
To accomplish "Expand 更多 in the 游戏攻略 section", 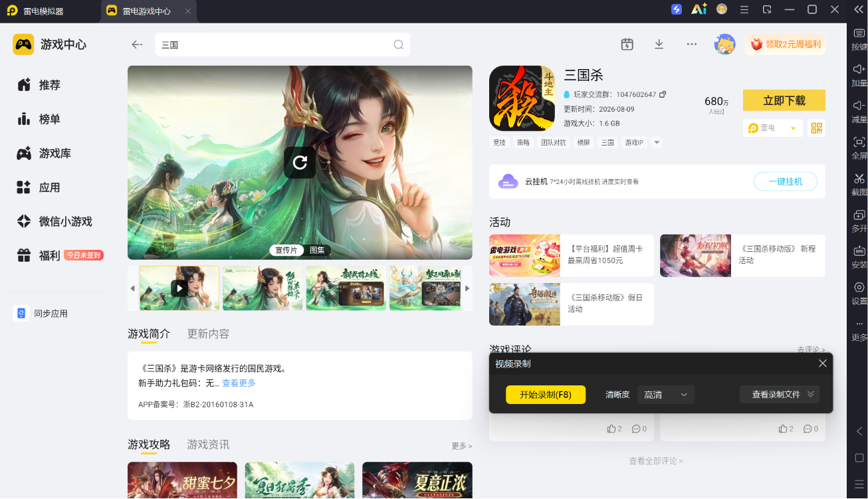I will tap(461, 446).
